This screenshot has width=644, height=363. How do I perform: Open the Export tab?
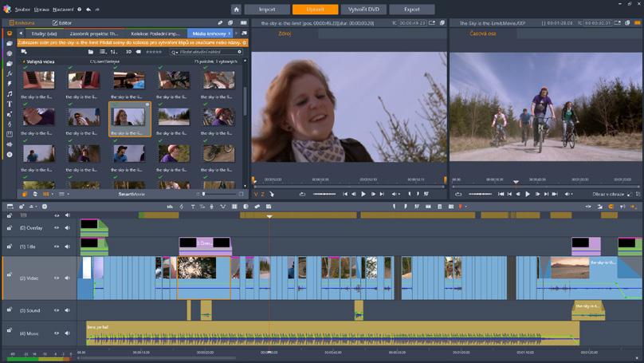click(411, 9)
